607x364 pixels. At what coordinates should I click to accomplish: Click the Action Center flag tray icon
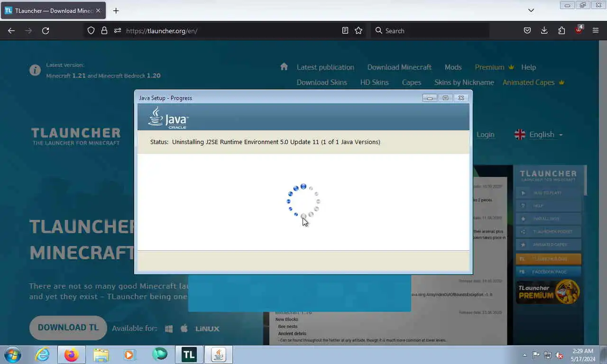(536, 355)
